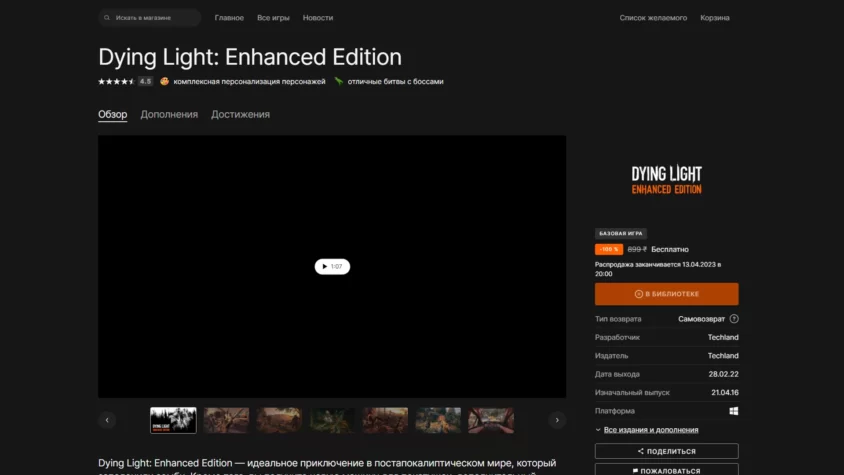This screenshot has width=844, height=475.
Task: Open the Главное menu item
Action: [229, 18]
